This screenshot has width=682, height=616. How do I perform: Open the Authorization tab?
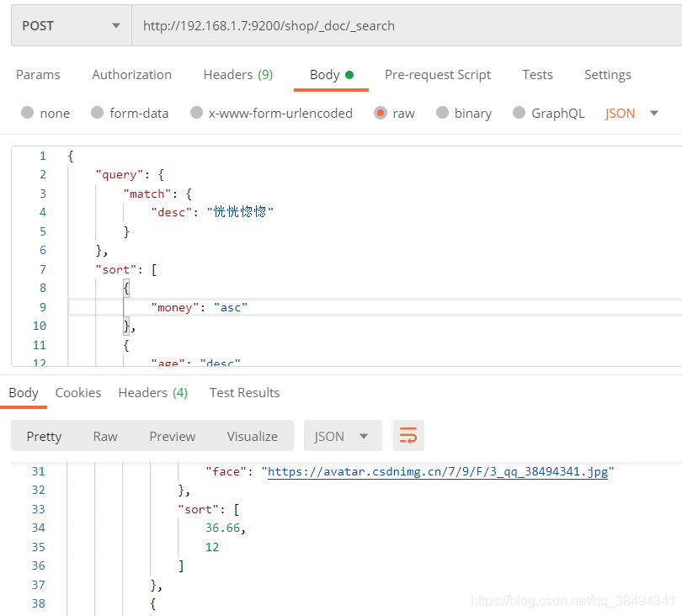[x=131, y=75]
